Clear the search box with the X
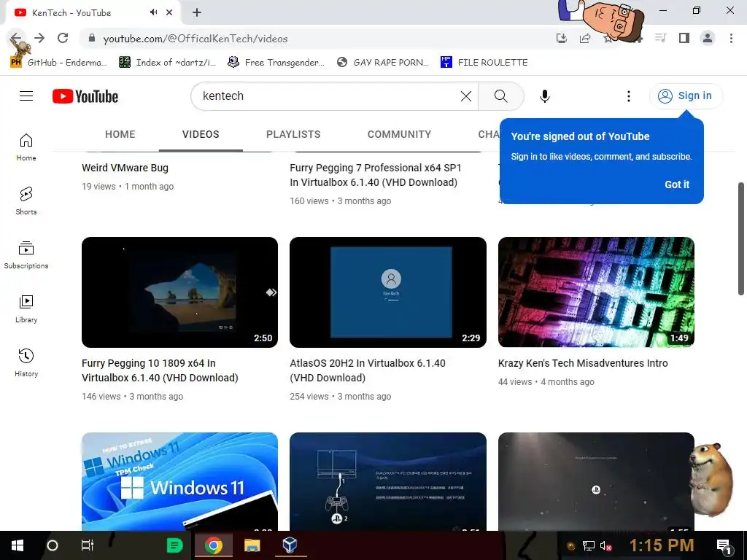This screenshot has width=747, height=560. point(466,96)
